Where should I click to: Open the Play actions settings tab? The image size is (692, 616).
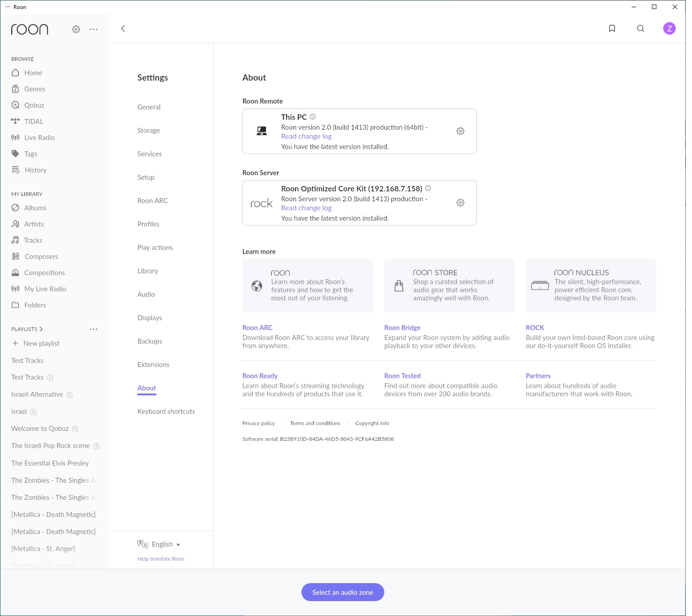point(155,248)
